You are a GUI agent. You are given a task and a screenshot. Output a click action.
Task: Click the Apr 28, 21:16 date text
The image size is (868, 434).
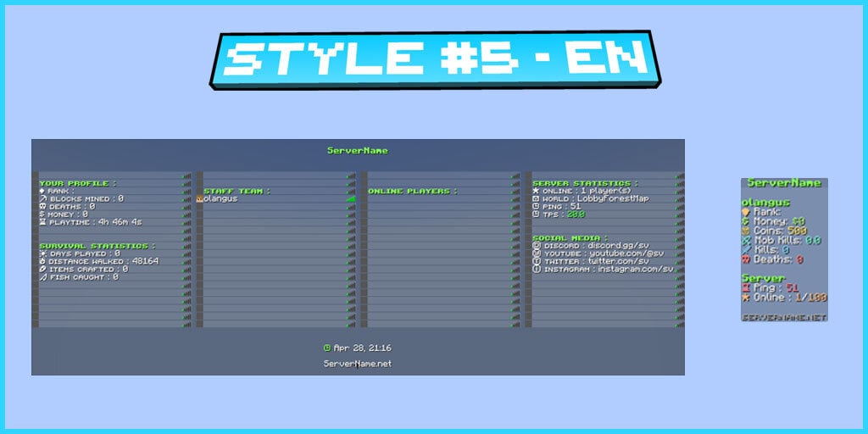coord(363,348)
